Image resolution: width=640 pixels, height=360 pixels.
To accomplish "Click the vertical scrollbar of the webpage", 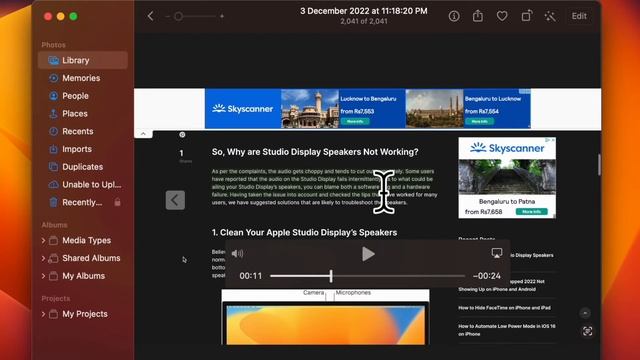I will coord(599,165).
